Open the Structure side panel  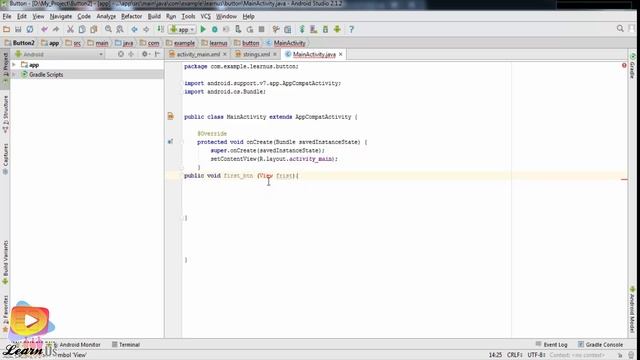(5, 114)
